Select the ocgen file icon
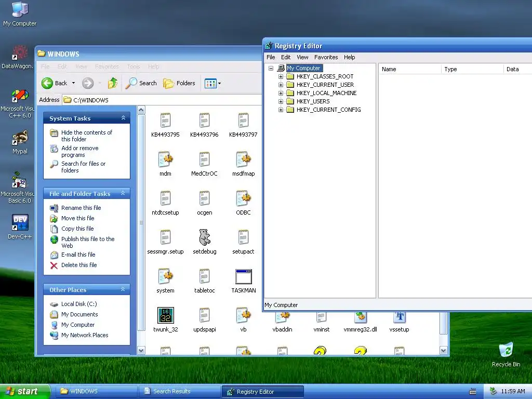This screenshot has width=532, height=399. (204, 198)
